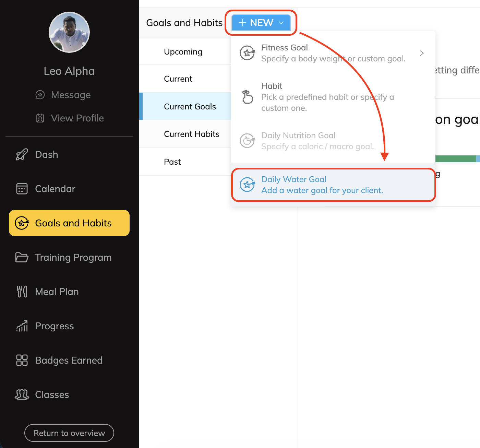This screenshot has height=448, width=480.
Task: Click the Calendar icon in sidebar
Action: pyautogui.click(x=22, y=189)
